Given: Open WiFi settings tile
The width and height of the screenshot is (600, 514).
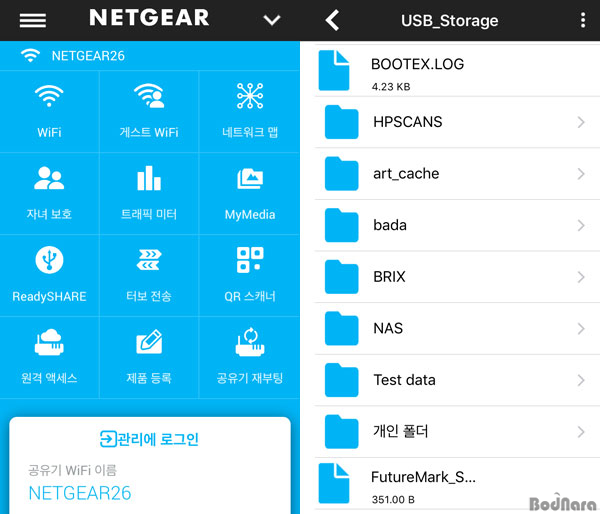Looking at the screenshot, I should [49, 111].
